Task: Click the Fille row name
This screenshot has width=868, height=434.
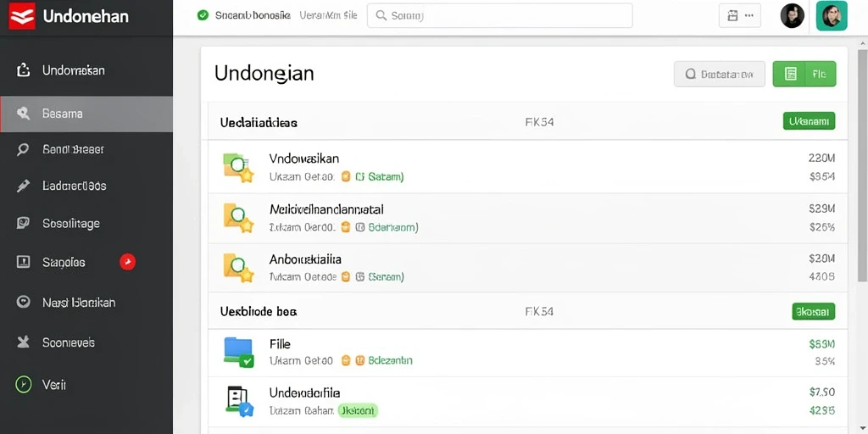Action: click(x=280, y=344)
